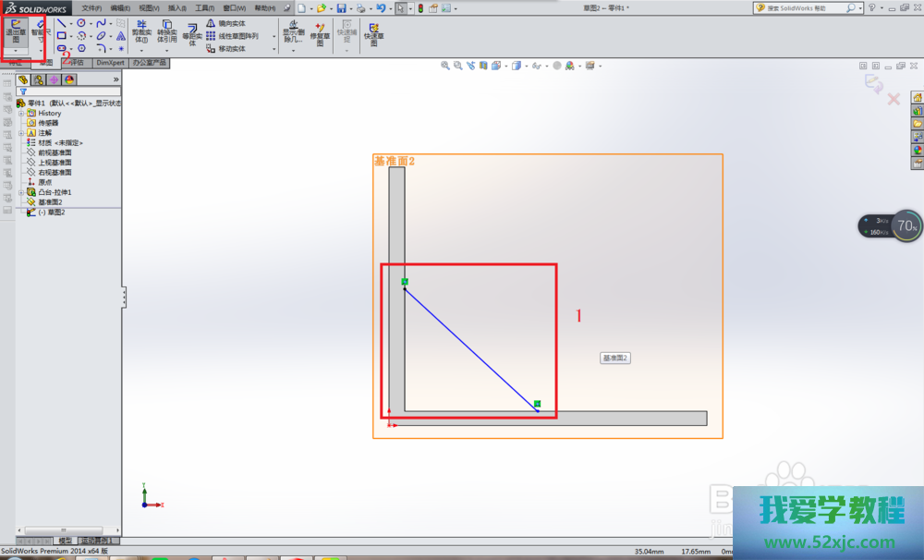The image size is (924, 560).
Task: Switch to the 评估 (Evaluate) tab
Action: pyautogui.click(x=74, y=63)
